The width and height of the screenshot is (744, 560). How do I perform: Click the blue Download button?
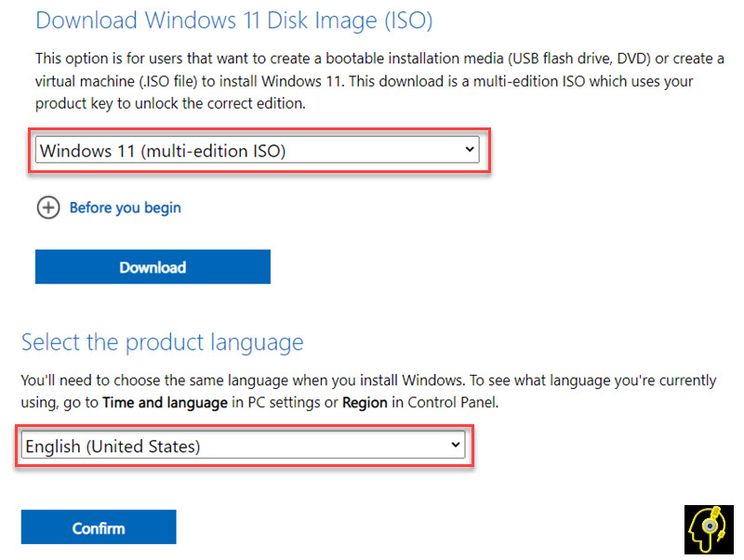click(153, 267)
